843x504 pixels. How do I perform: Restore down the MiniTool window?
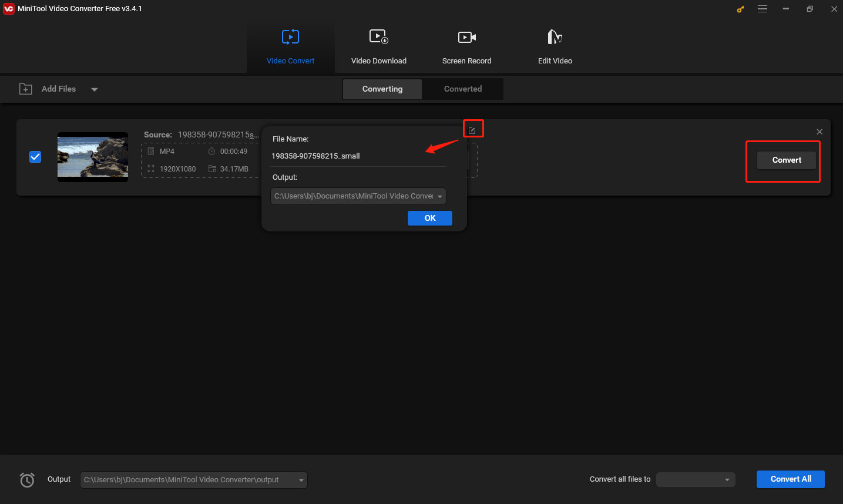810,9
